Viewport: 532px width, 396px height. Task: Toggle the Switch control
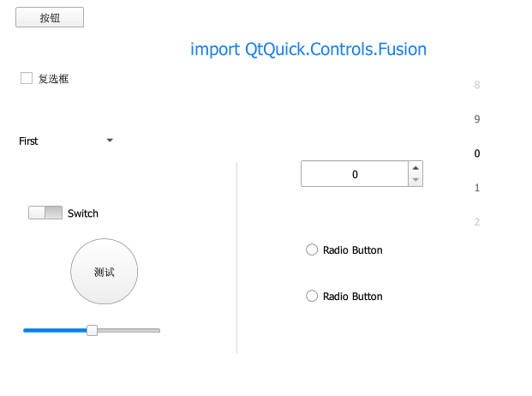pos(45,213)
